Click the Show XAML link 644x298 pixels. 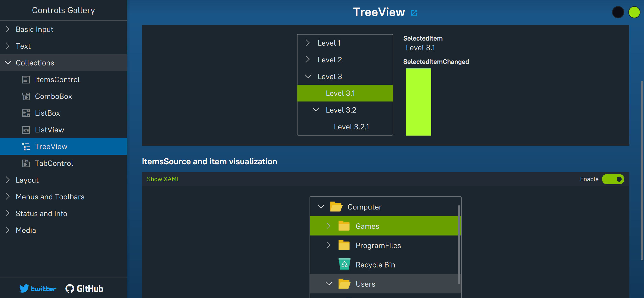163,179
